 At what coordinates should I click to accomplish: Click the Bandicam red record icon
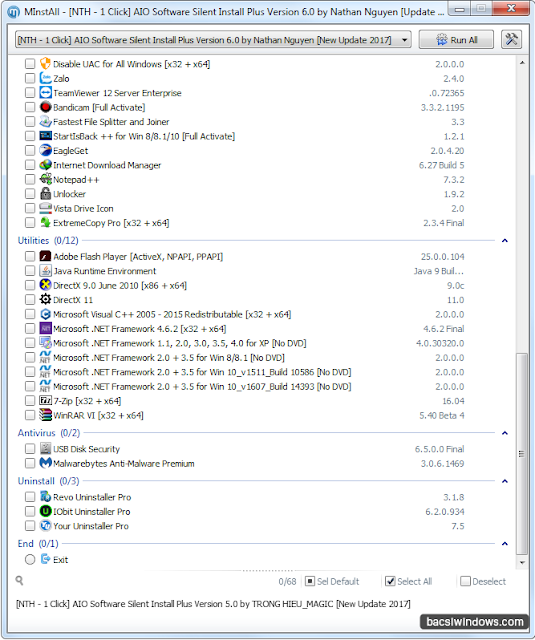pyautogui.click(x=45, y=107)
